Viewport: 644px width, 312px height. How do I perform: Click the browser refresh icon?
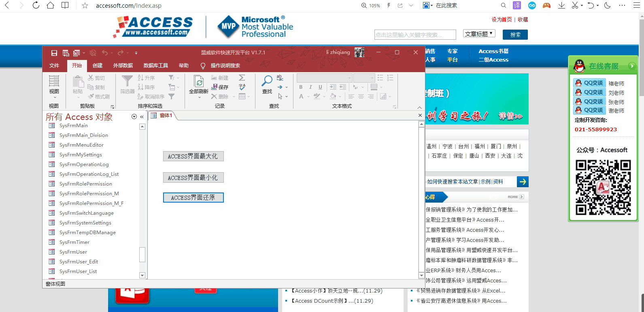36,5
